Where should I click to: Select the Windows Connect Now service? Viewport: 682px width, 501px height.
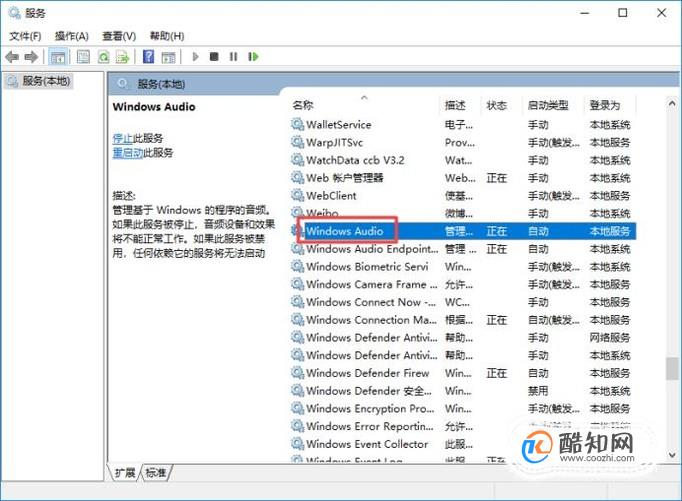(x=463, y=302)
